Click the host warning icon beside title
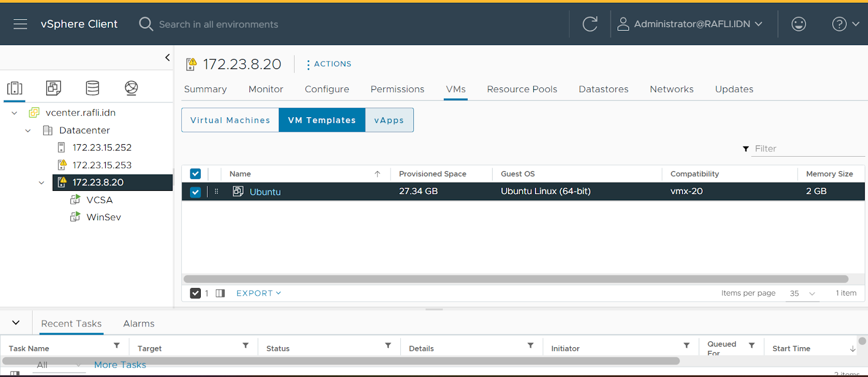This screenshot has width=868, height=377. [x=191, y=64]
